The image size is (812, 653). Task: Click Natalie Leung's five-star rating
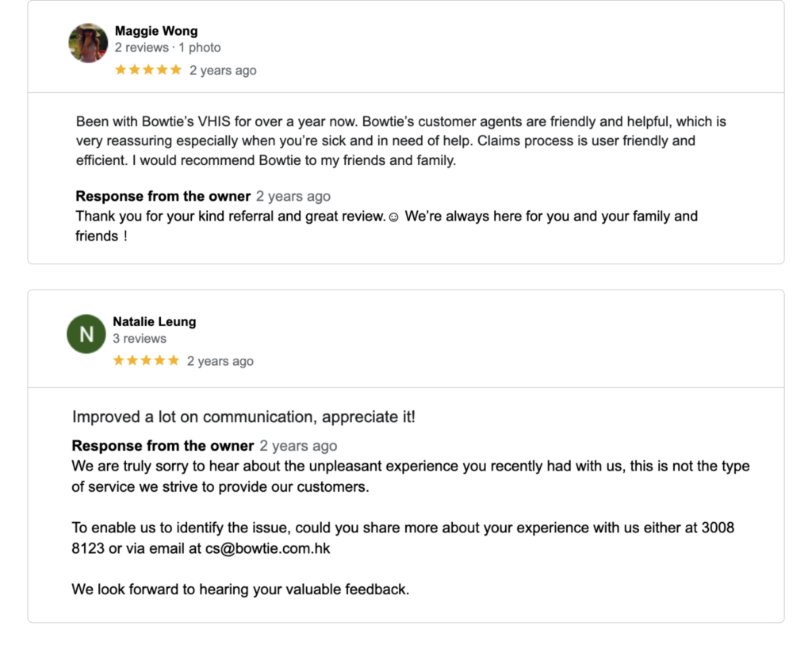point(146,360)
